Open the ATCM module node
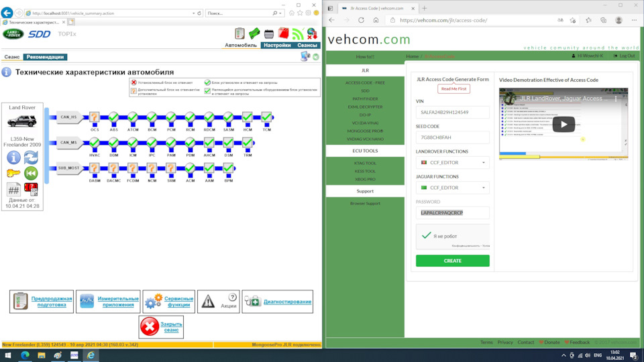This screenshot has height=362, width=644. coord(132,117)
